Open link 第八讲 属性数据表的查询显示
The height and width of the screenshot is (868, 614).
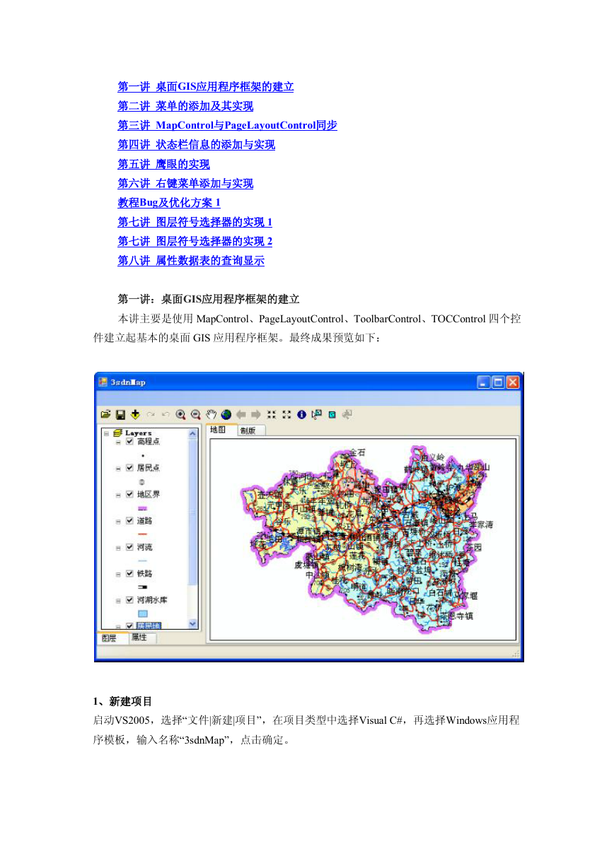pyautogui.click(x=191, y=261)
